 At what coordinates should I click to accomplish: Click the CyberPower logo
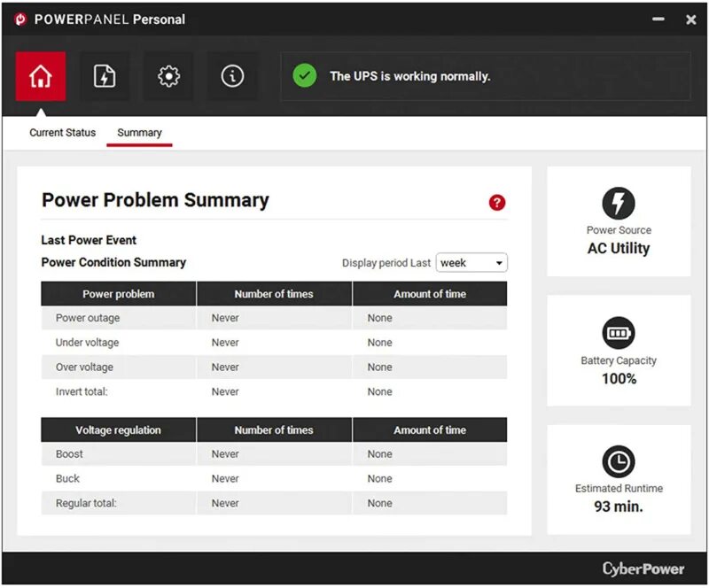pyautogui.click(x=643, y=569)
